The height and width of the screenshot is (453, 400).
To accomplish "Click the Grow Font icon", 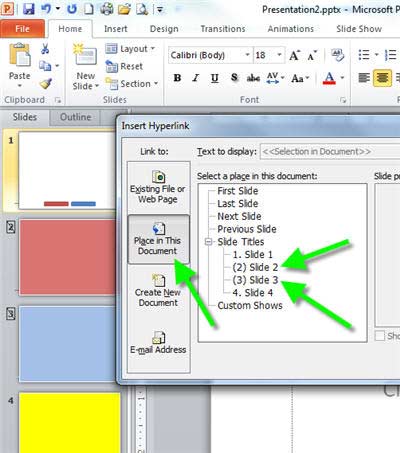I will 295,55.
